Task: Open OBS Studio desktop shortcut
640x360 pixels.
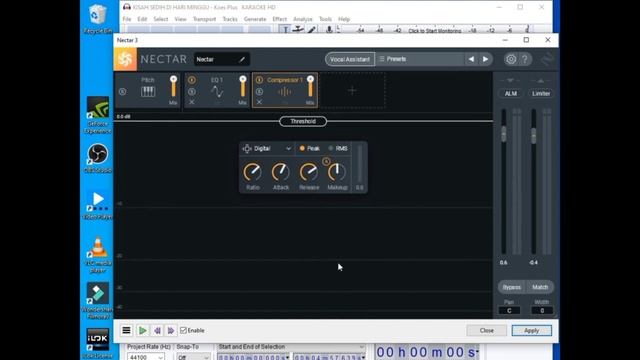Action: [98, 158]
